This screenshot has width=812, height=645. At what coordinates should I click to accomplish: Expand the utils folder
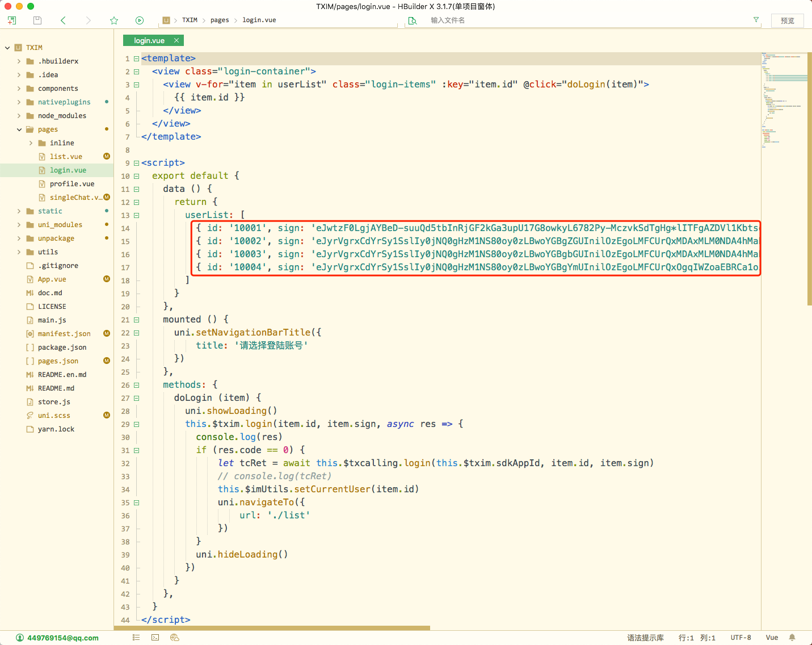click(x=19, y=252)
